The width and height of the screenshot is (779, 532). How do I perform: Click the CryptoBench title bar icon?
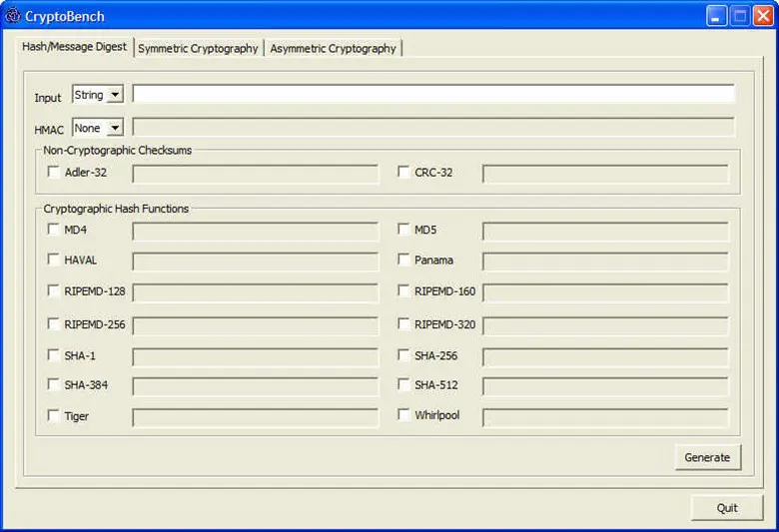pyautogui.click(x=13, y=16)
